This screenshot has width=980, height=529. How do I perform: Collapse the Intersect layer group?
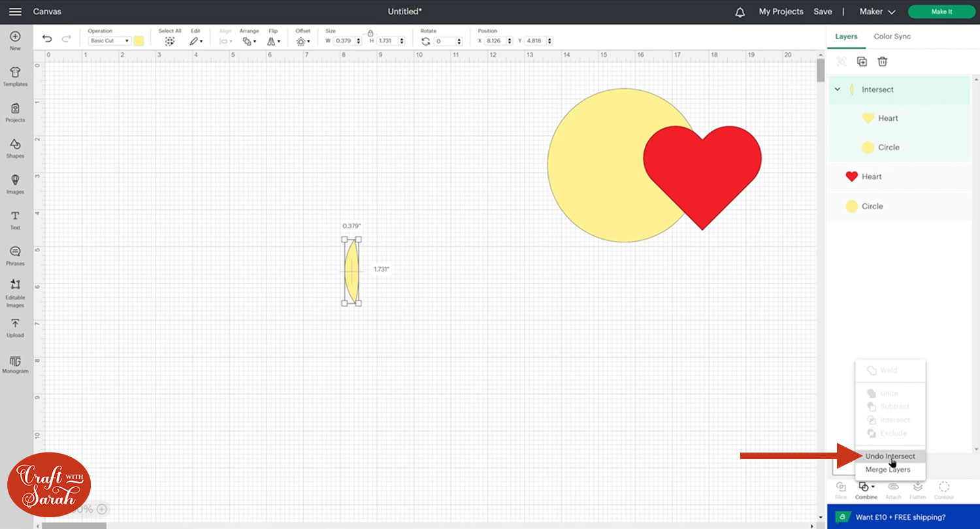838,89
